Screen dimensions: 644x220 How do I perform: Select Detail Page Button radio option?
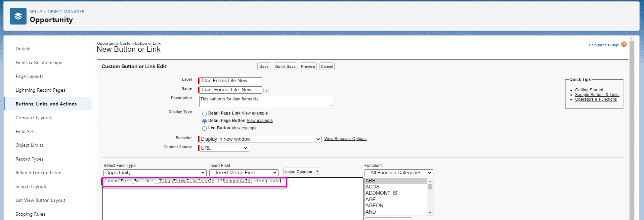tap(204, 121)
